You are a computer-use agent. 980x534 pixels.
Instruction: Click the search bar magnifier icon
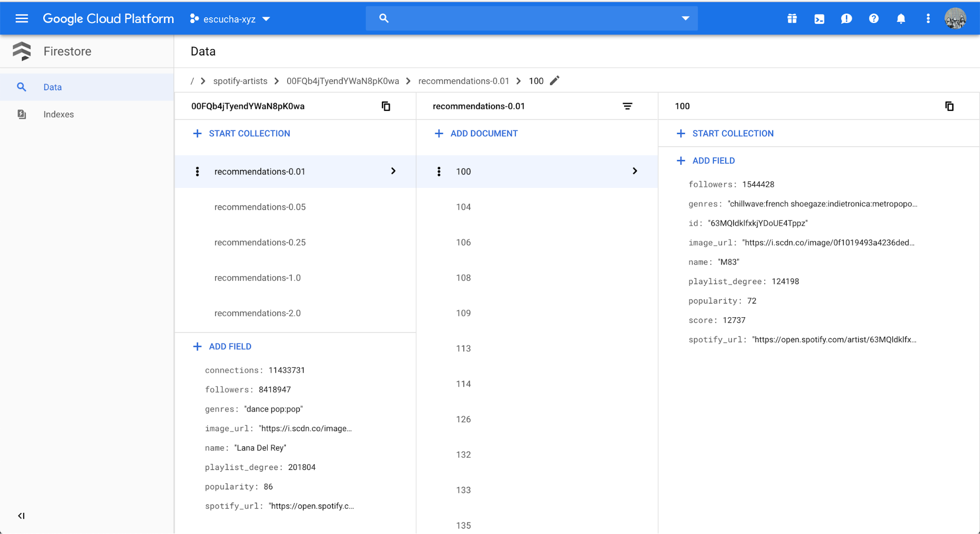point(384,19)
